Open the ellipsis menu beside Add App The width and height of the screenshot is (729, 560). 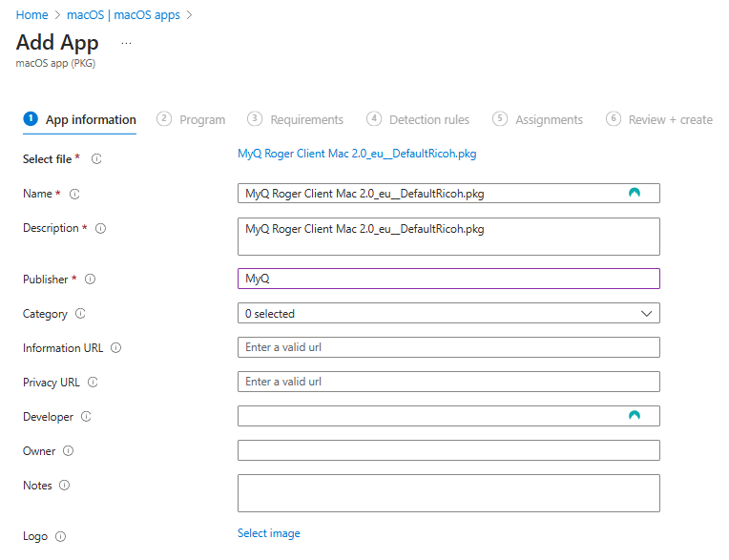pyautogui.click(x=126, y=44)
